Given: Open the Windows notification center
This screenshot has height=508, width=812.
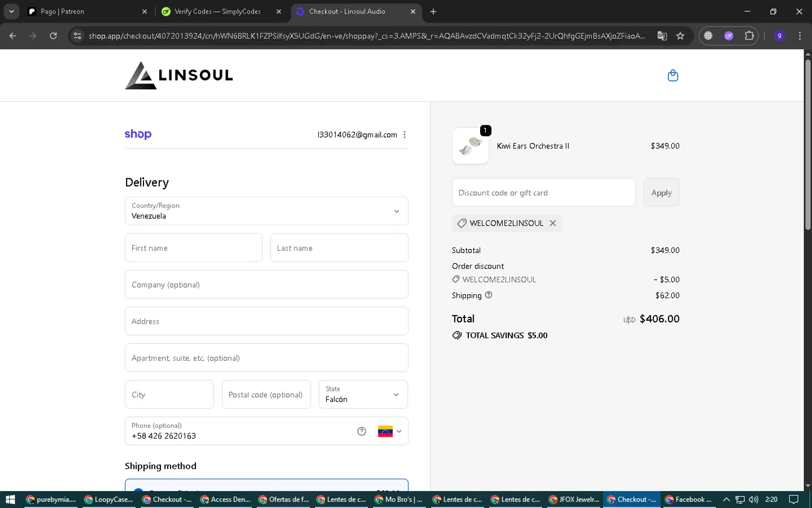Looking at the screenshot, I should point(794,499).
